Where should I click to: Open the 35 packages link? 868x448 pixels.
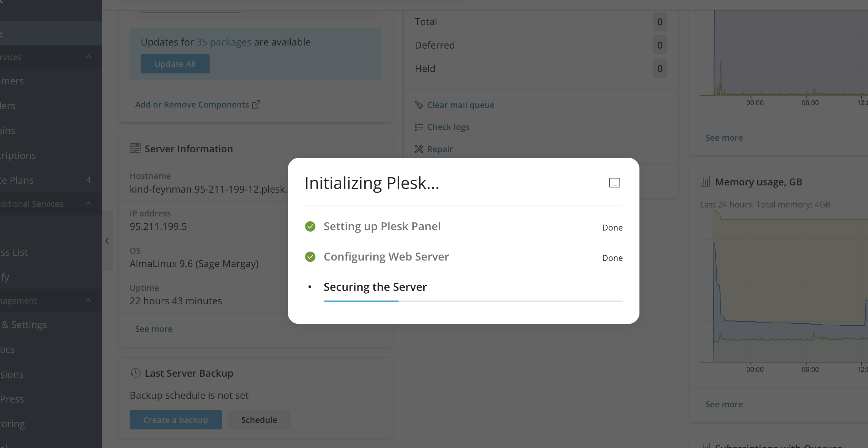coord(223,42)
